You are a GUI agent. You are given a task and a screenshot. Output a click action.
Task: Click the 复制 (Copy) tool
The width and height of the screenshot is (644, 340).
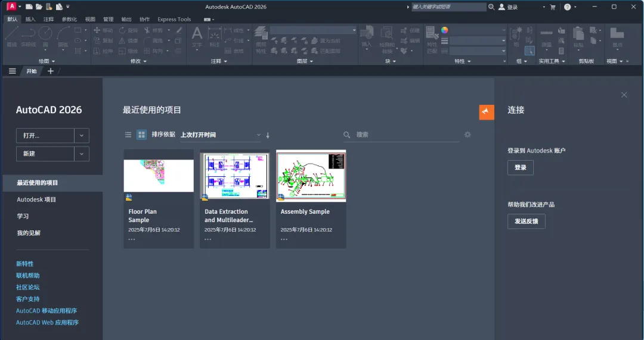click(103, 40)
